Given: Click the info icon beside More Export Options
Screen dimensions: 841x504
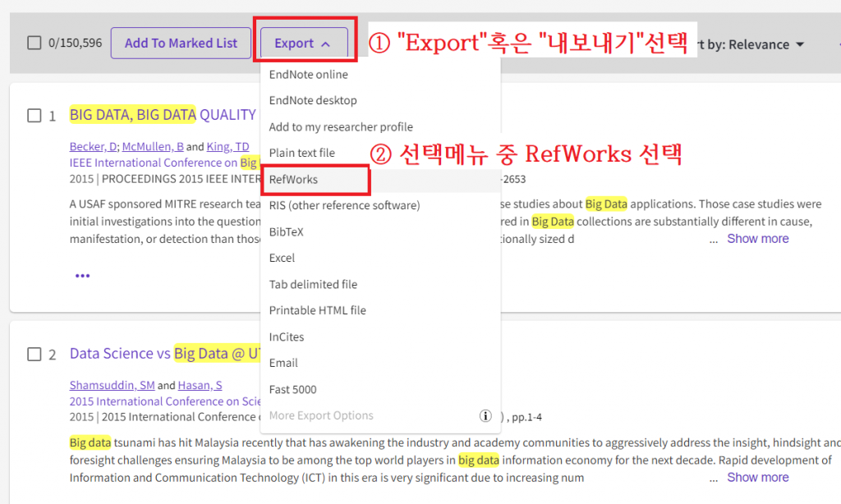Looking at the screenshot, I should 485,416.
